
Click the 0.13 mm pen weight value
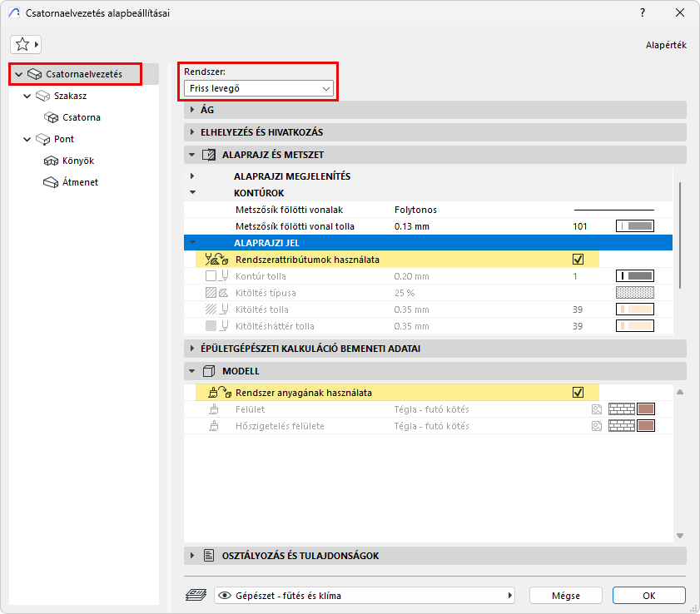click(x=412, y=226)
